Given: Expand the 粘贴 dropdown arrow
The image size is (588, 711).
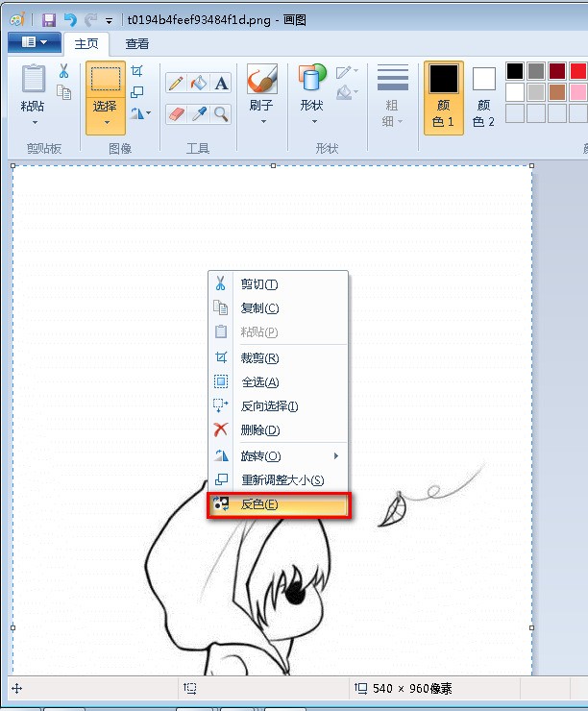Looking at the screenshot, I should point(35,122).
